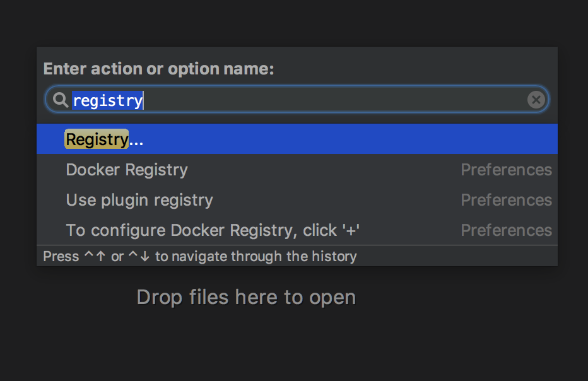Click Preferences label beside To configure Docker Registry

click(506, 230)
